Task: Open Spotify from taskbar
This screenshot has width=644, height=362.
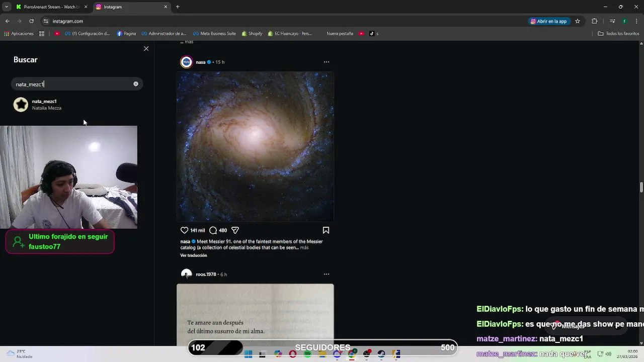Action: point(307,354)
